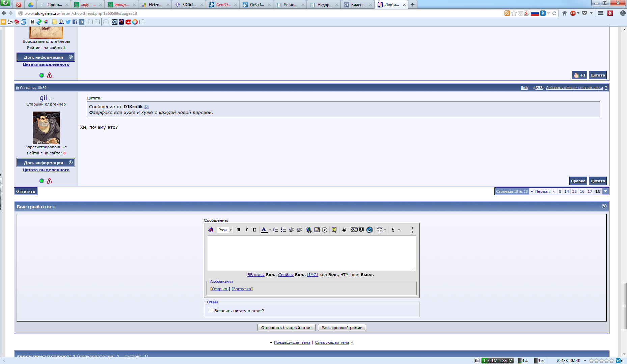Switch to the 'CentO...' browser tab
Viewport: 627px width, 364px height.
point(223,5)
